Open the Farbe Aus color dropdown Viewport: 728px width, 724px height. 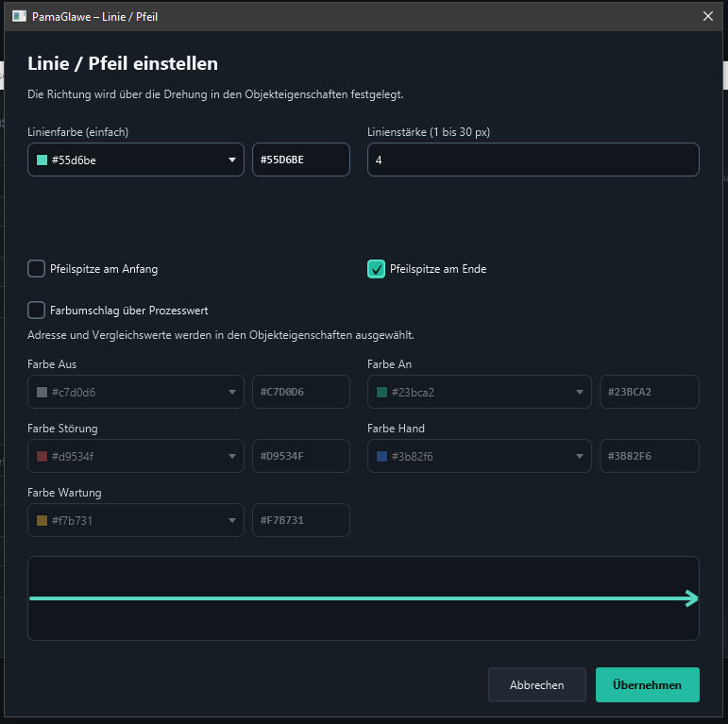136,392
